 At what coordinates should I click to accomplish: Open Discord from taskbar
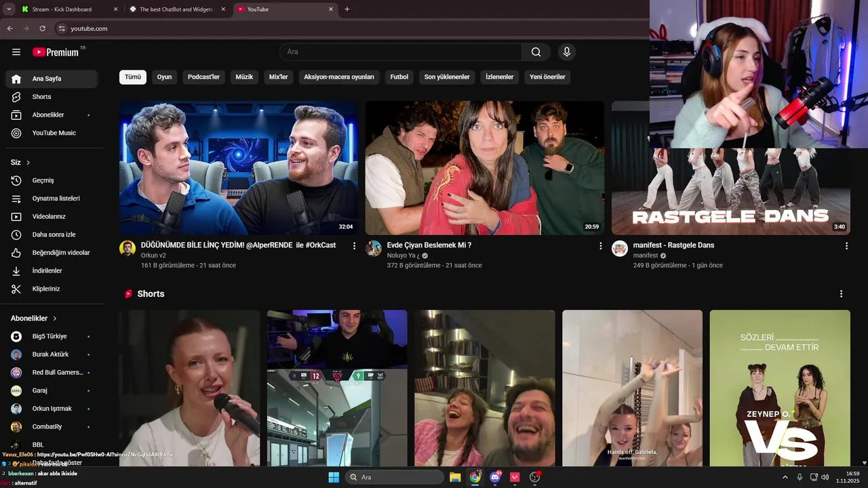click(x=495, y=477)
